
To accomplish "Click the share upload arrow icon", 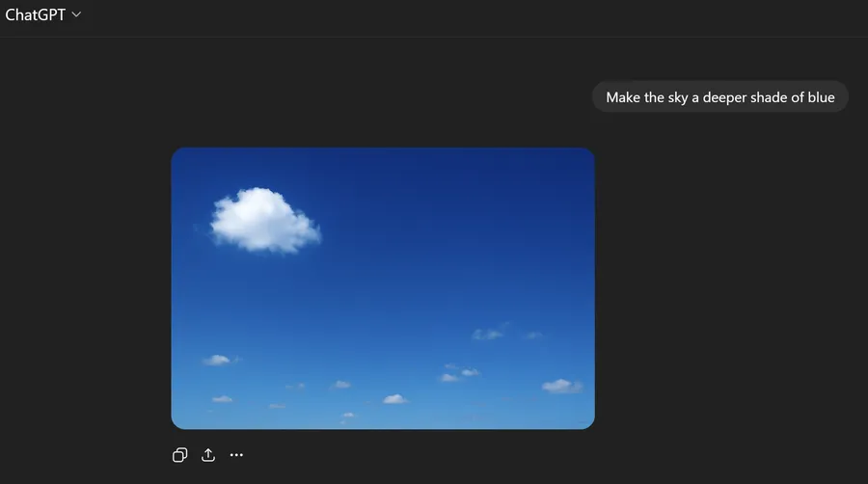I will (x=208, y=455).
